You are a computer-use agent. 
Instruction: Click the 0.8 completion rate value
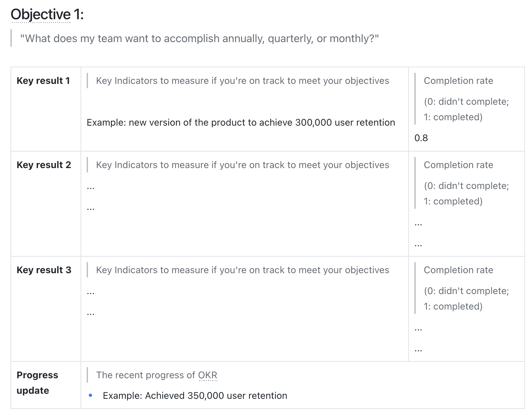click(421, 138)
